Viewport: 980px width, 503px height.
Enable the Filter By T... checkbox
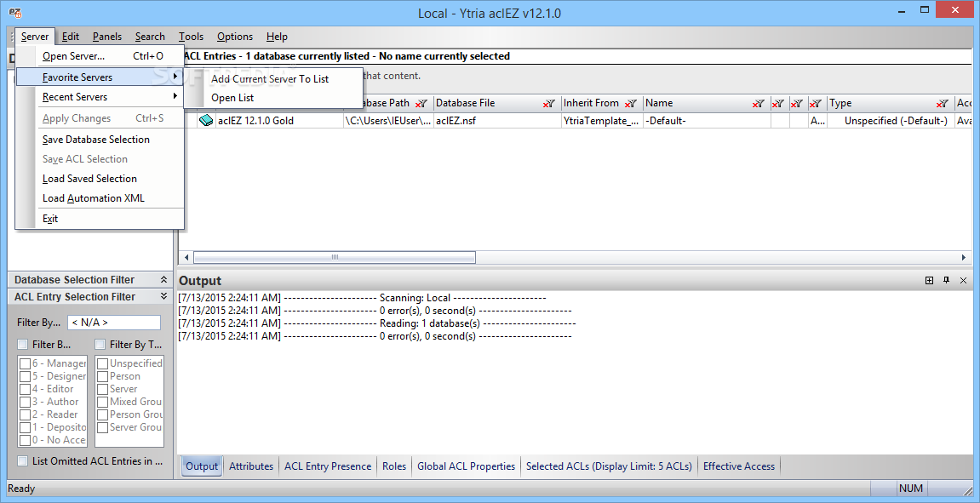click(x=100, y=345)
